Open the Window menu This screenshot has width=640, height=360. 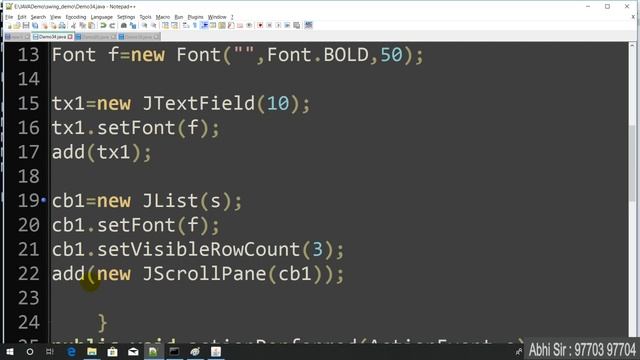[217, 17]
